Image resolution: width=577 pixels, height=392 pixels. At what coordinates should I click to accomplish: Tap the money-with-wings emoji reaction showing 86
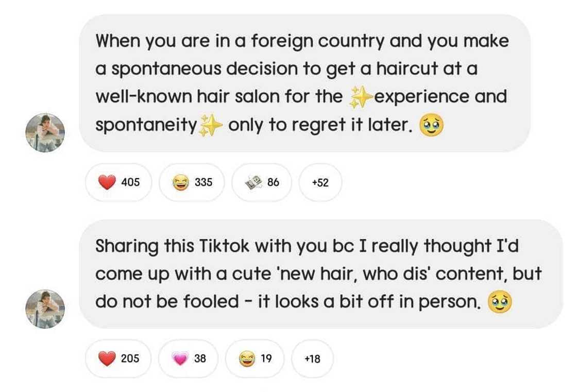[265, 182]
